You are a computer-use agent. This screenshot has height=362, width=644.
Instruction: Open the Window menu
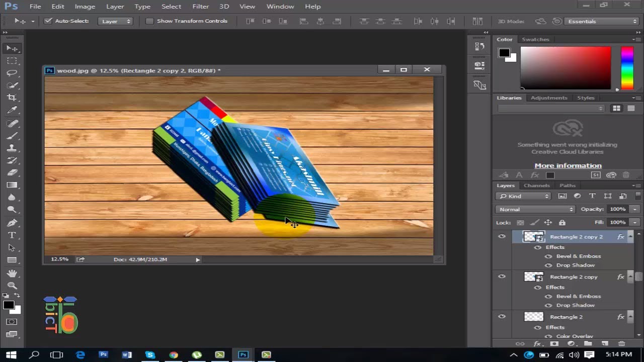pos(280,7)
